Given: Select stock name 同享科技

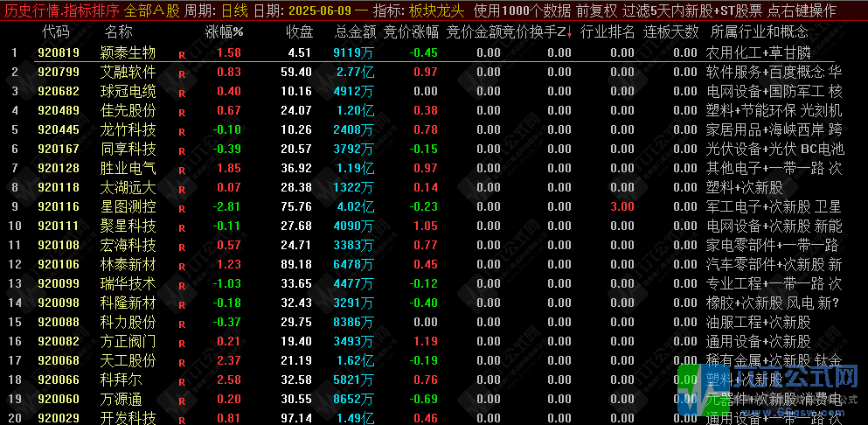Looking at the screenshot, I should point(128,149).
